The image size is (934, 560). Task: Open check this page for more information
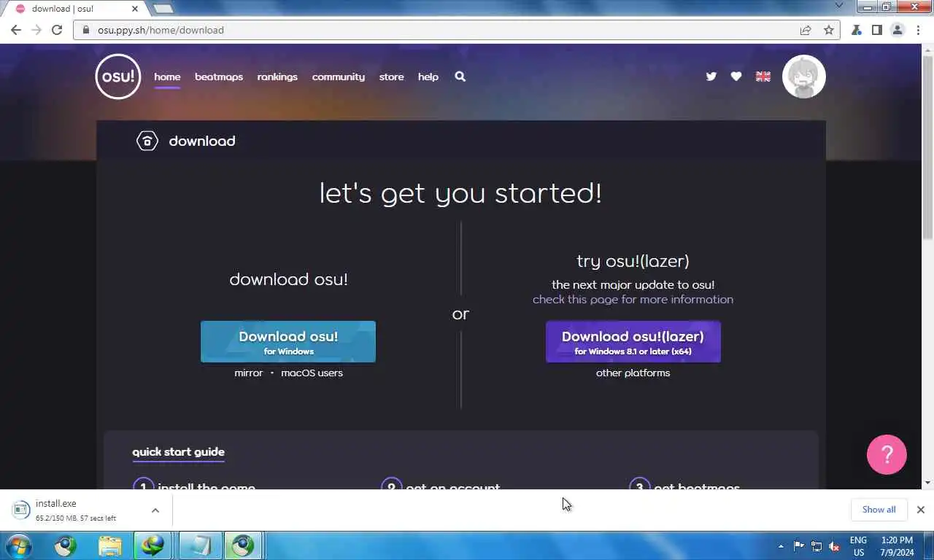coord(633,300)
